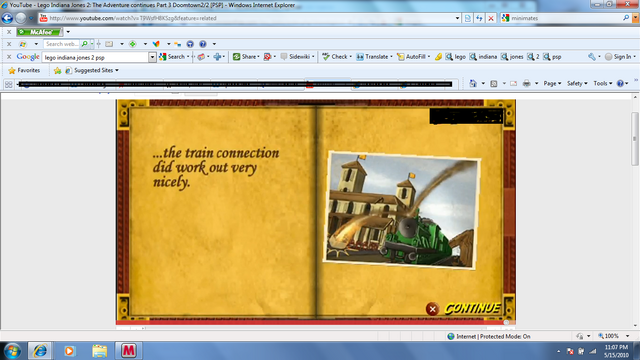Click the green circular icon in Live toolbar
The width and height of the screenshot is (640, 360).
[133, 44]
